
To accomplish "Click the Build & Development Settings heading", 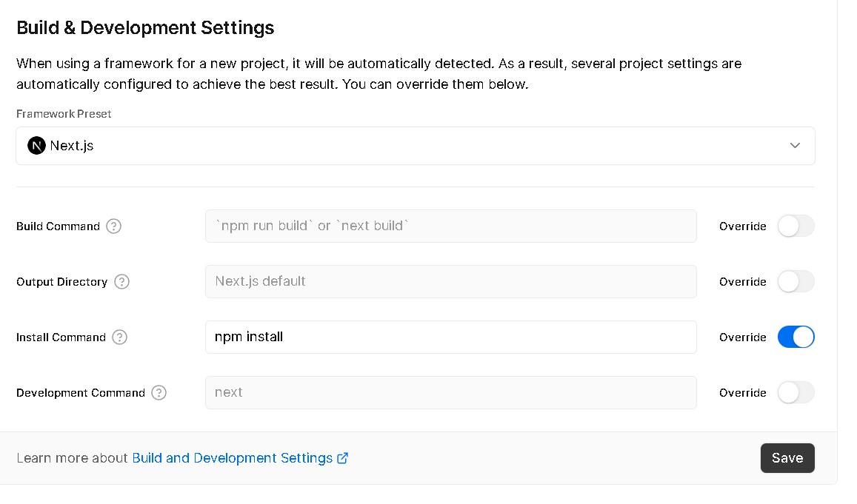I will coord(145,28).
